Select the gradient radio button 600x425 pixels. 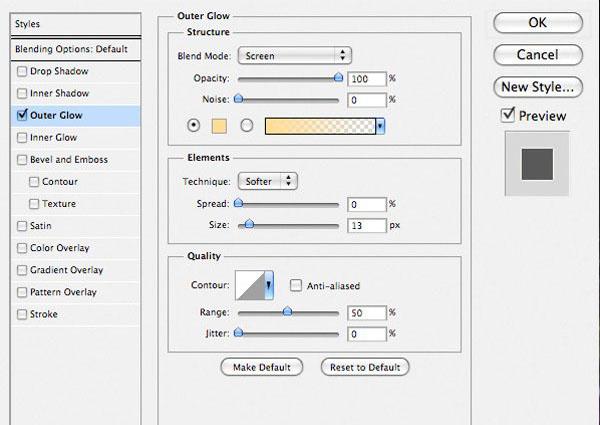[x=246, y=125]
